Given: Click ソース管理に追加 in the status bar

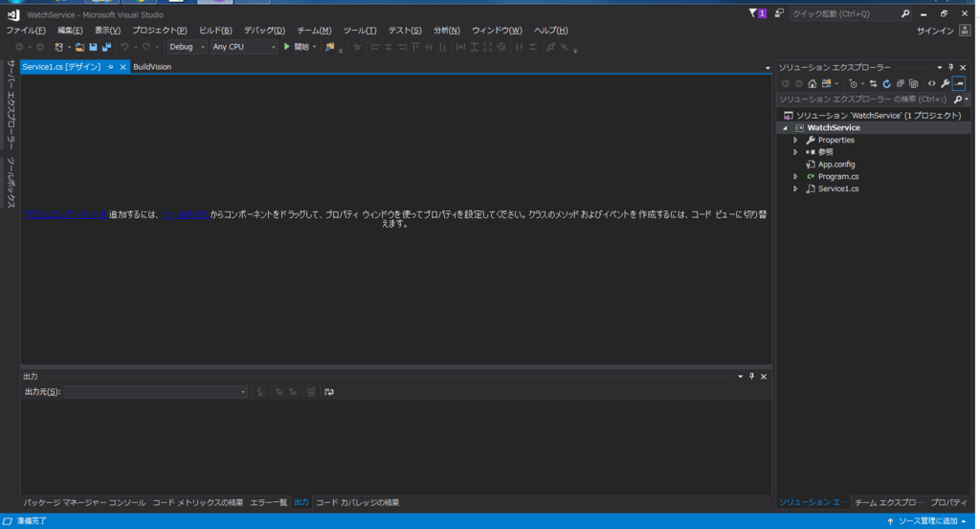Looking at the screenshot, I should point(927,521).
